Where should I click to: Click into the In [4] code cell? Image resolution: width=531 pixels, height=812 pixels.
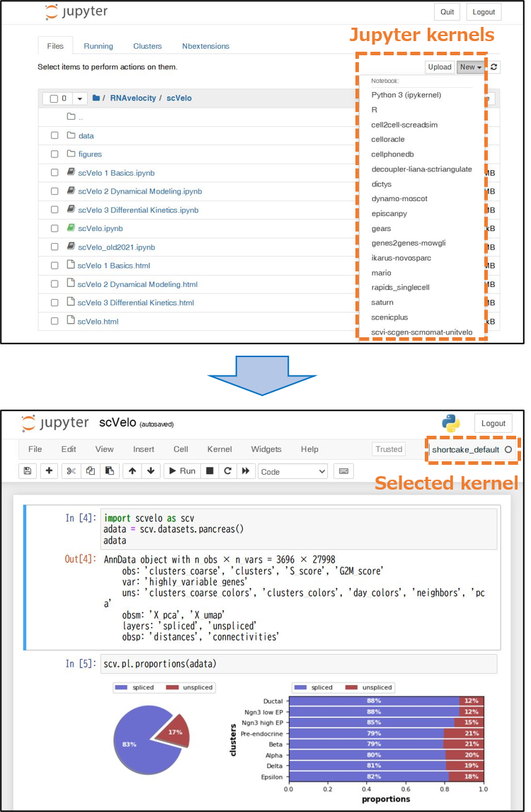(x=299, y=529)
